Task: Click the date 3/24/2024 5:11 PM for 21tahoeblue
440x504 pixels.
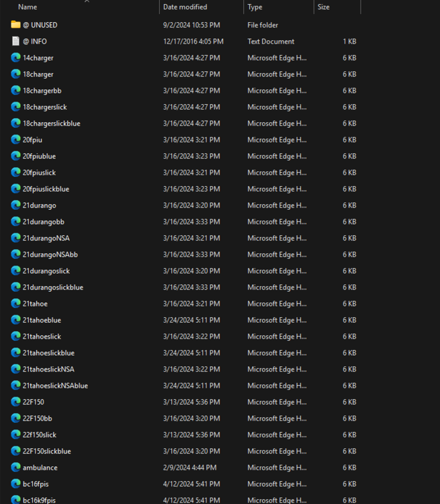Action: coord(191,320)
